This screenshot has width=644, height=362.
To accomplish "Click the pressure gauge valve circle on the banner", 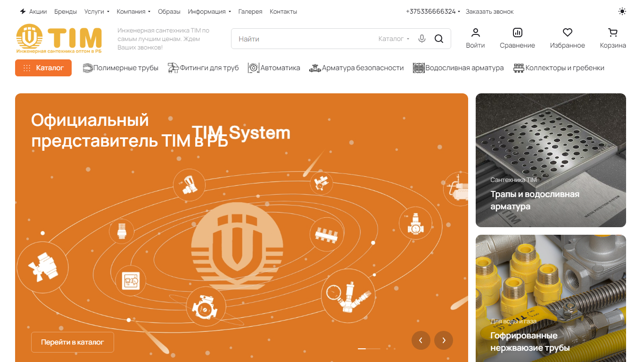I will click(348, 296).
